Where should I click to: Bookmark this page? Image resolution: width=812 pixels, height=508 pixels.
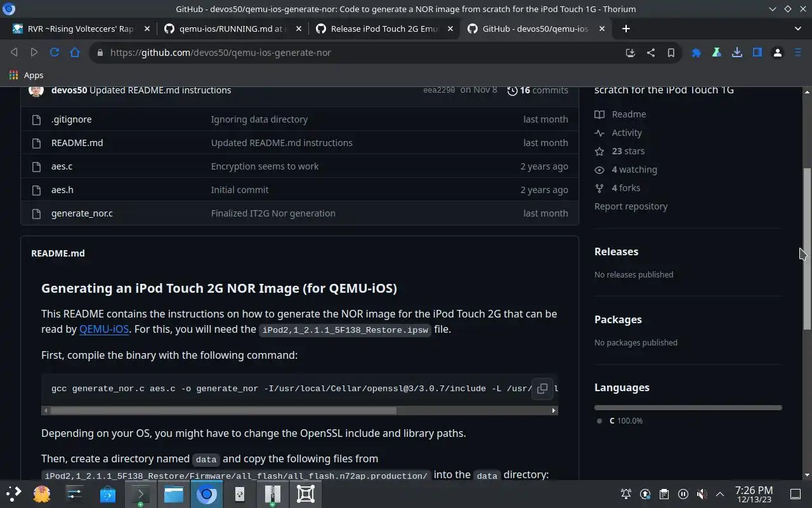tap(671, 53)
